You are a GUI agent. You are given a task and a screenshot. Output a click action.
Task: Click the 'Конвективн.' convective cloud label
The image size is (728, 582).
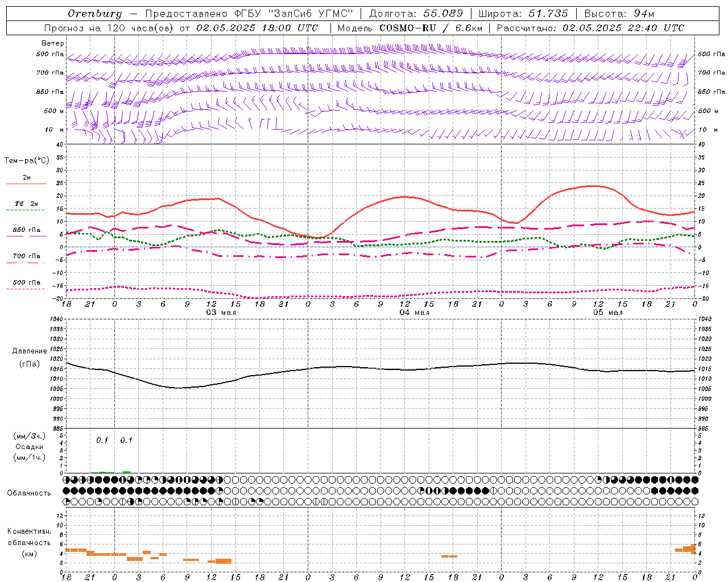[30, 531]
